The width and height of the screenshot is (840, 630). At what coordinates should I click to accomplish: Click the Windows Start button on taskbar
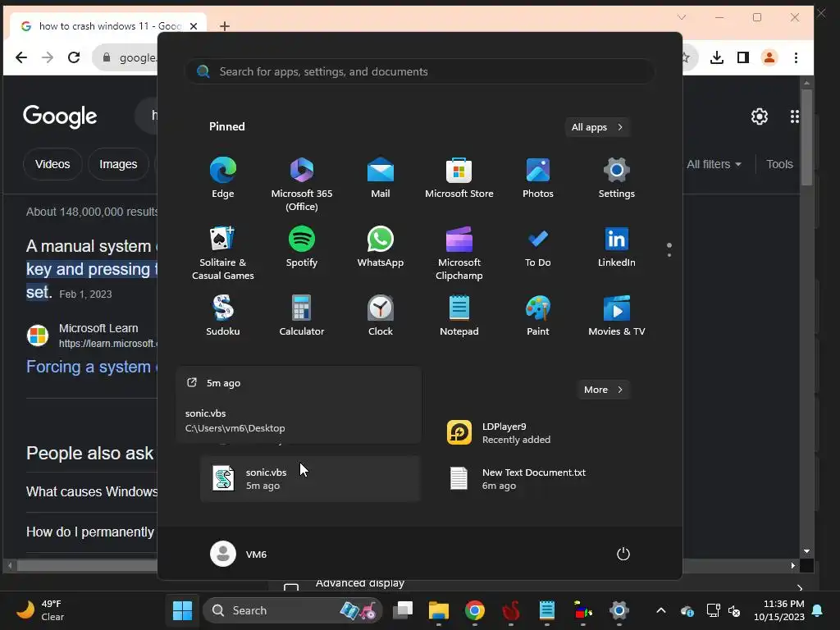(182, 610)
